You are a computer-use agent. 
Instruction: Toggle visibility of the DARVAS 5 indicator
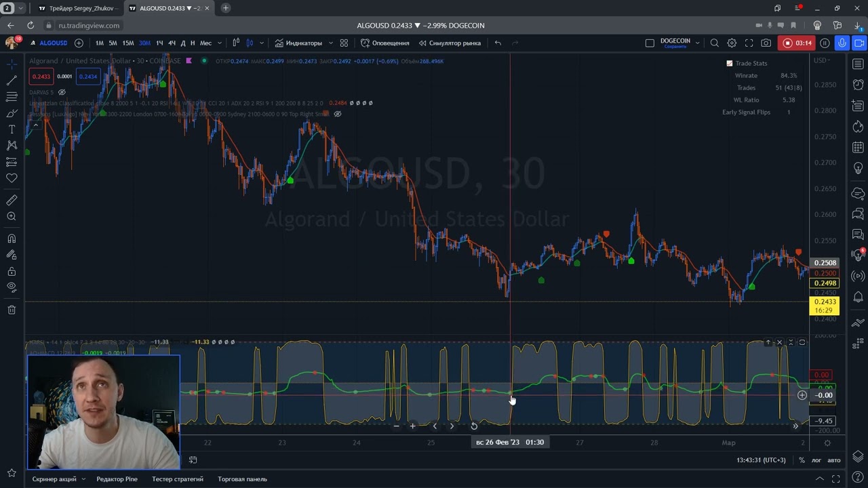point(62,92)
